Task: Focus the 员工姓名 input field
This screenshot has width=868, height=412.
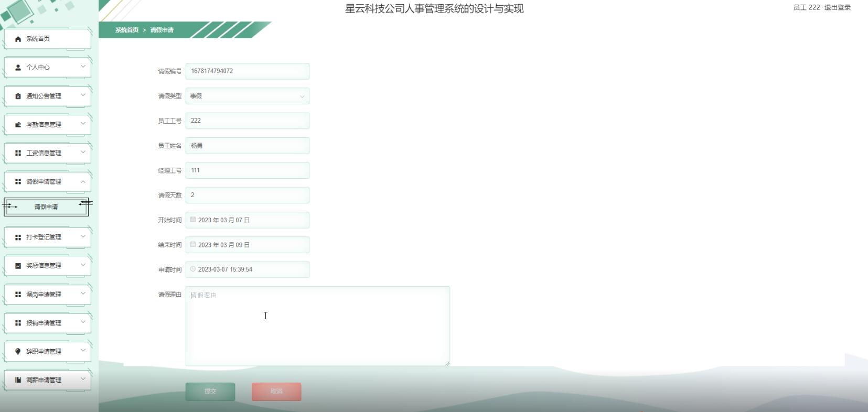Action: coord(248,146)
